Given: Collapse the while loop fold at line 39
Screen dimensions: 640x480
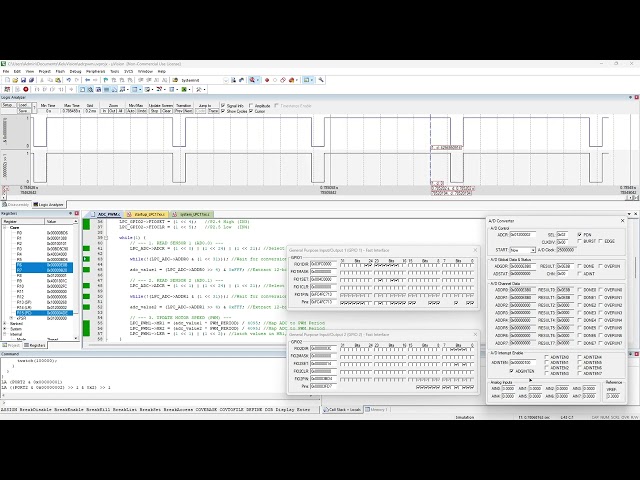Looking at the screenshot, I should coord(107,238).
